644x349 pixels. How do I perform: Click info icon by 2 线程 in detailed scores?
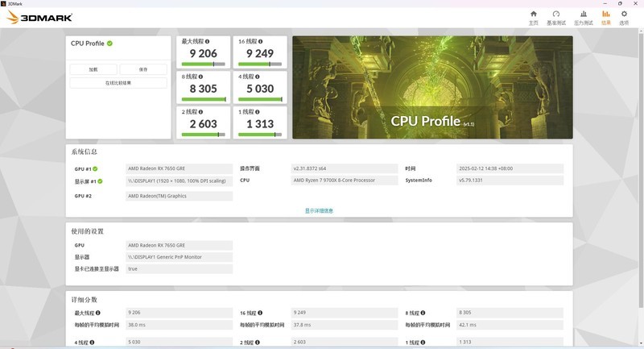[x=257, y=343]
